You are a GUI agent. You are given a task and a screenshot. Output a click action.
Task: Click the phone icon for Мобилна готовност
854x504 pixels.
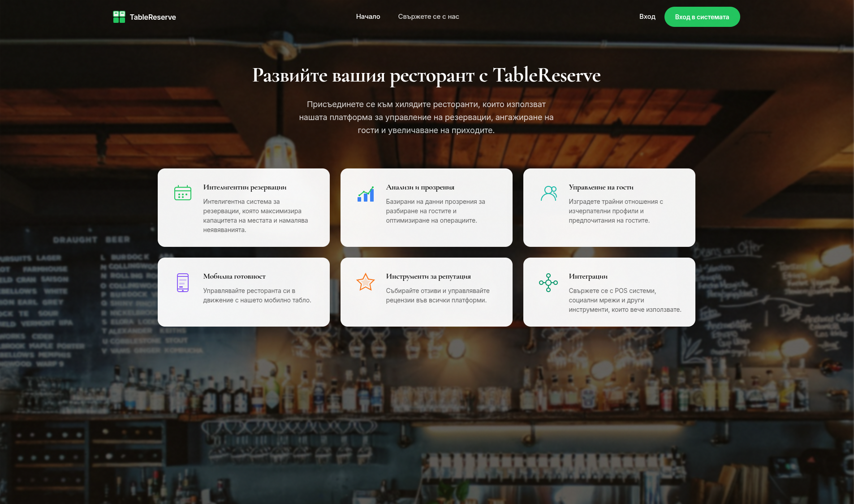point(183,283)
